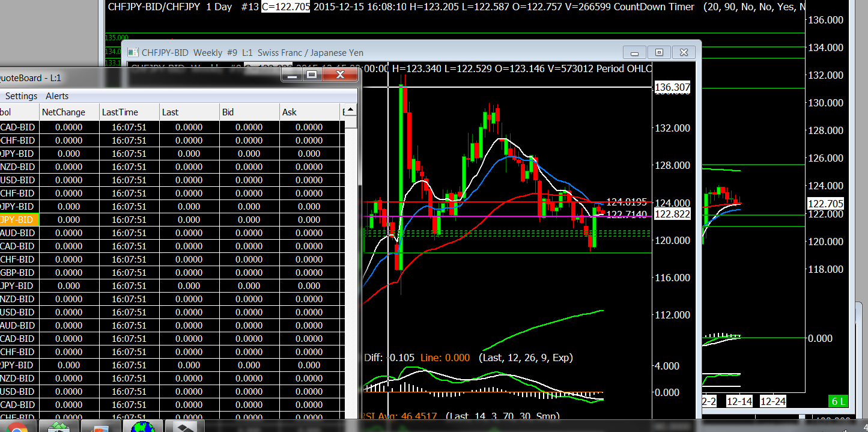The height and width of the screenshot is (432, 868).
Task: Open the picture app taskbar icon
Action: [x=100, y=427]
